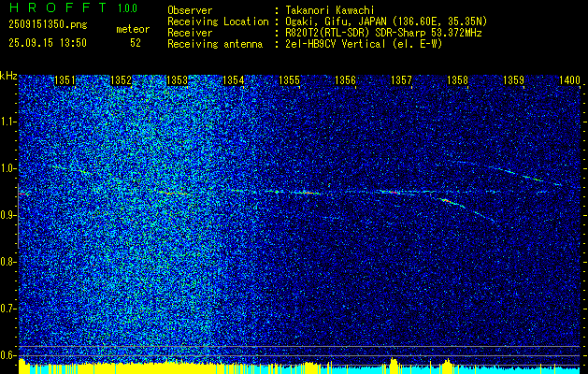Click the 0.7 kHz frequency label

click(7, 309)
